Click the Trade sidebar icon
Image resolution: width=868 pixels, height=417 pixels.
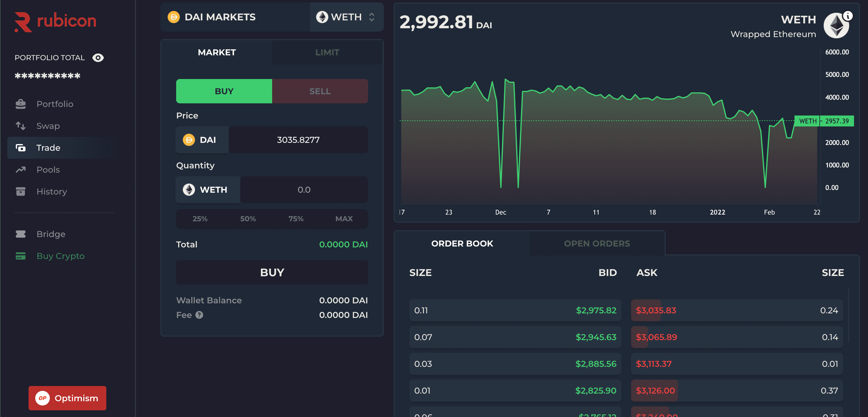21,148
